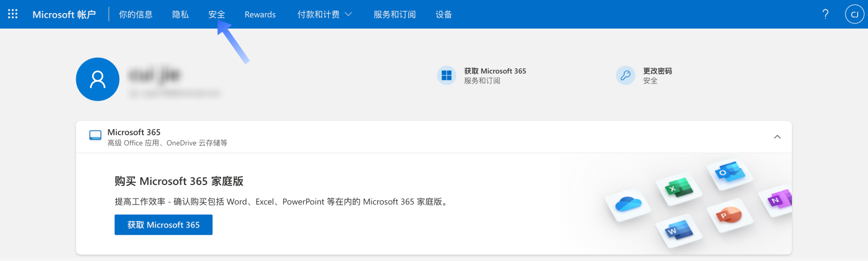The image size is (868, 261).
Task: Go to the 设备 tab
Action: pyautogui.click(x=444, y=15)
